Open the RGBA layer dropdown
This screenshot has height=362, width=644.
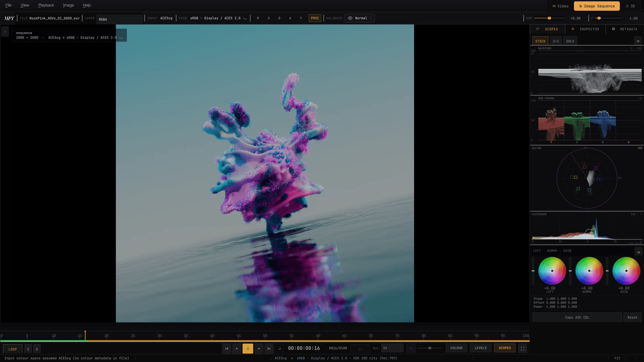click(x=119, y=19)
